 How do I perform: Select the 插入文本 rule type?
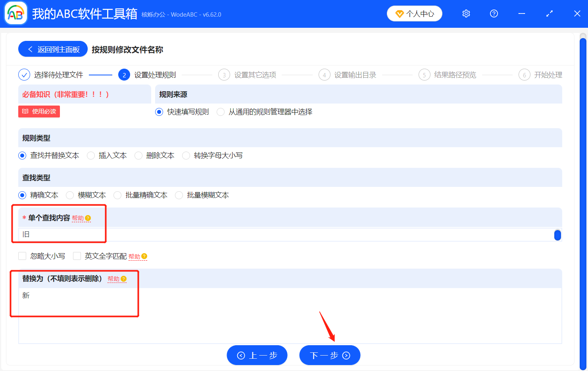tap(90, 155)
